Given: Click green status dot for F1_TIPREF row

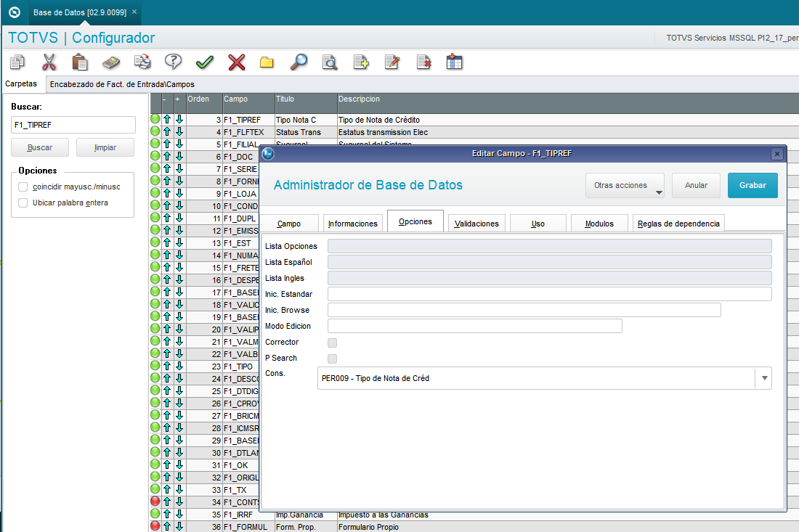Looking at the screenshot, I should click(x=155, y=119).
